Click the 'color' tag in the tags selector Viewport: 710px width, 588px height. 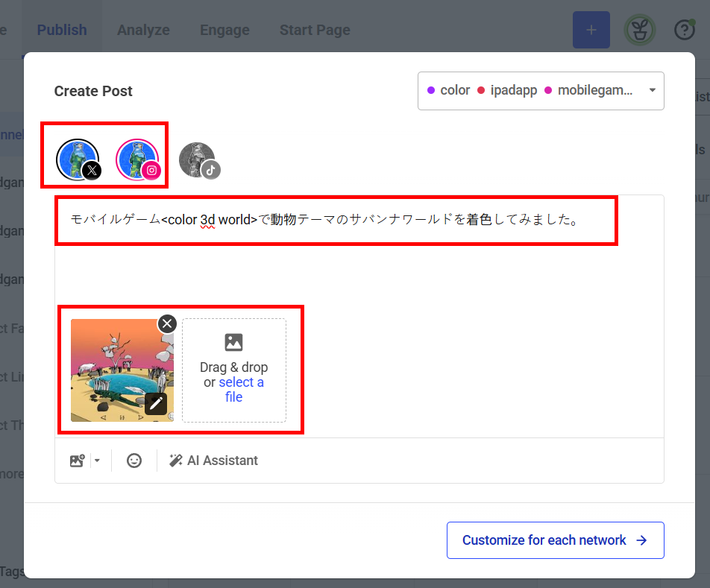(x=449, y=90)
